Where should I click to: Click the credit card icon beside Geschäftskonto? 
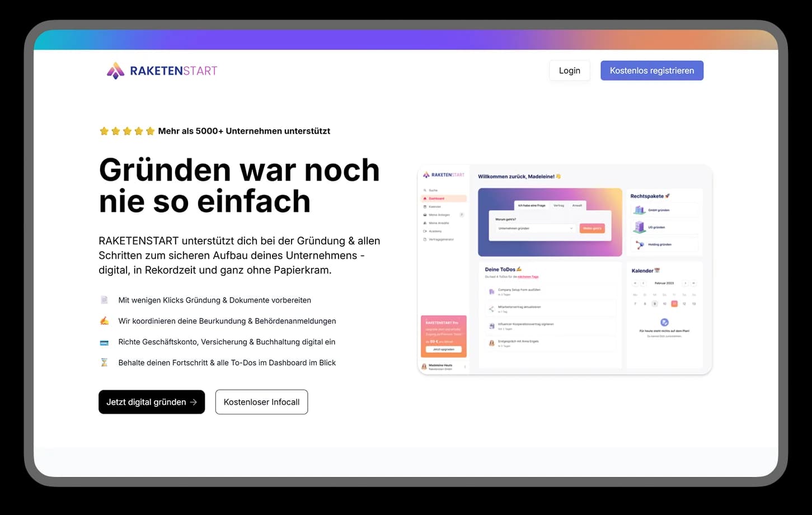(104, 342)
